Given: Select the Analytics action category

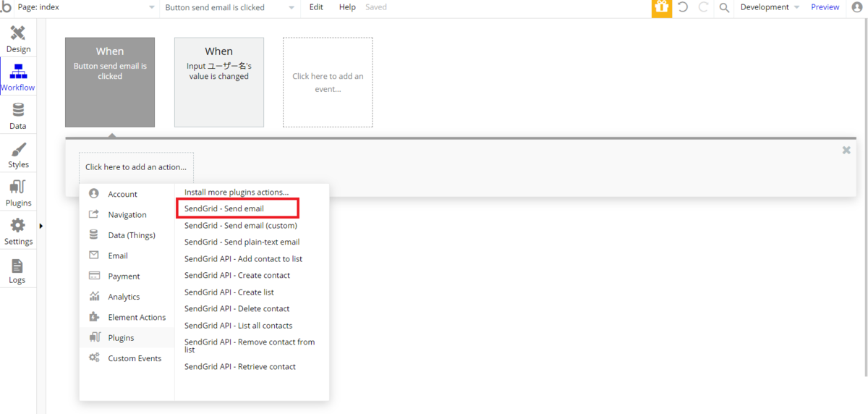Looking at the screenshot, I should (x=127, y=297).
